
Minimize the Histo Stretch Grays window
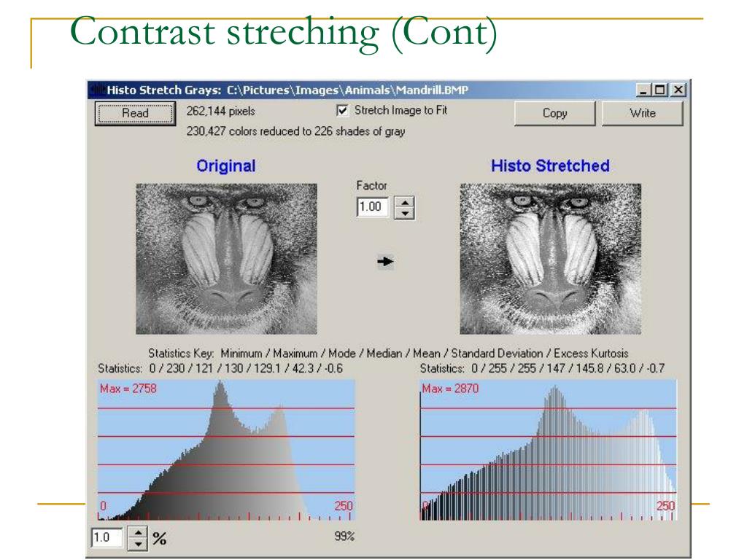(x=643, y=90)
